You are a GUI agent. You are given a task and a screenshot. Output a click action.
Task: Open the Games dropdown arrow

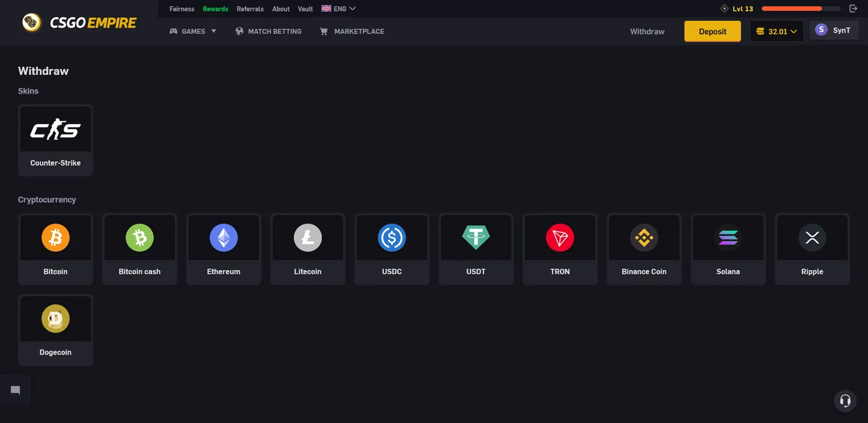click(214, 31)
